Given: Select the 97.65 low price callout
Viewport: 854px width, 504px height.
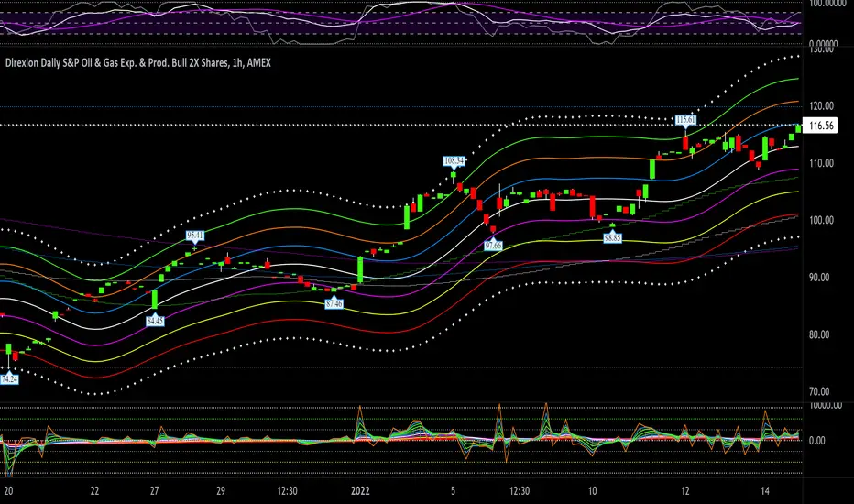Looking at the screenshot, I should pos(494,246).
